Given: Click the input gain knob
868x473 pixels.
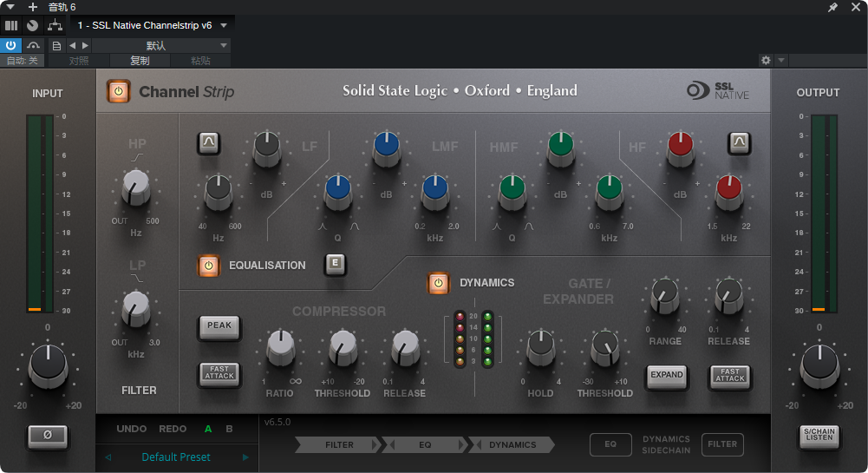Looking at the screenshot, I should pos(49,365).
